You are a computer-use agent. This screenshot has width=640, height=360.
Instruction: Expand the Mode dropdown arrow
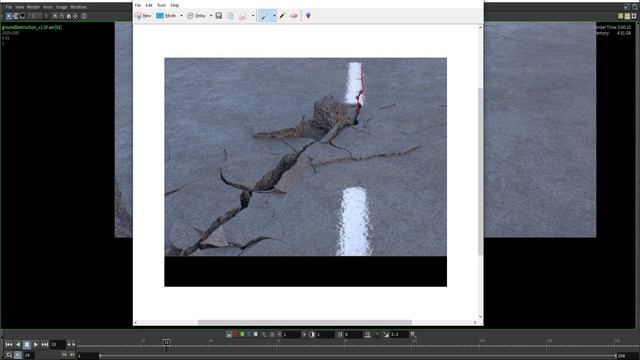pyautogui.click(x=181, y=16)
